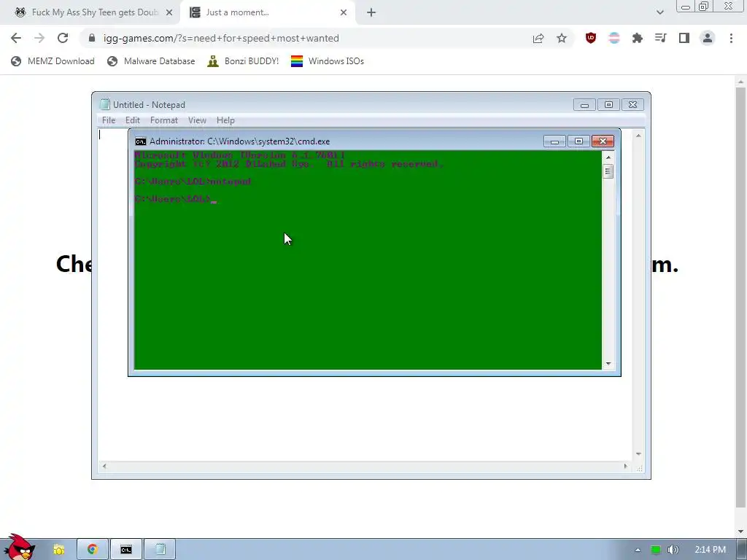Click the cmd window scrollbar thumb

608,171
